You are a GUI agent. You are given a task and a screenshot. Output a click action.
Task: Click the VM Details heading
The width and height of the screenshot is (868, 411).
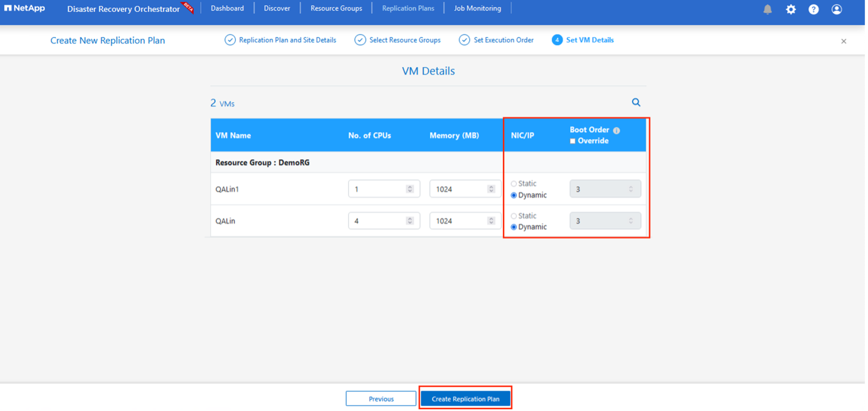pyautogui.click(x=428, y=71)
